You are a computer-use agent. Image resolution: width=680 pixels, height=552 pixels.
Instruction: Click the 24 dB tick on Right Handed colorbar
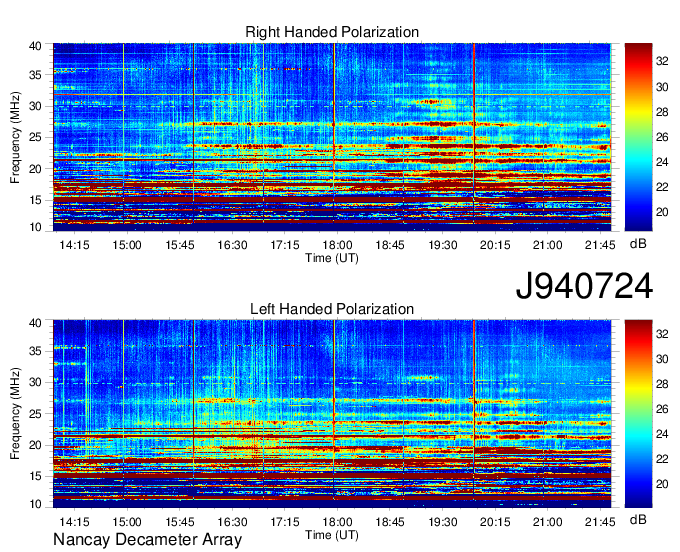(x=662, y=162)
